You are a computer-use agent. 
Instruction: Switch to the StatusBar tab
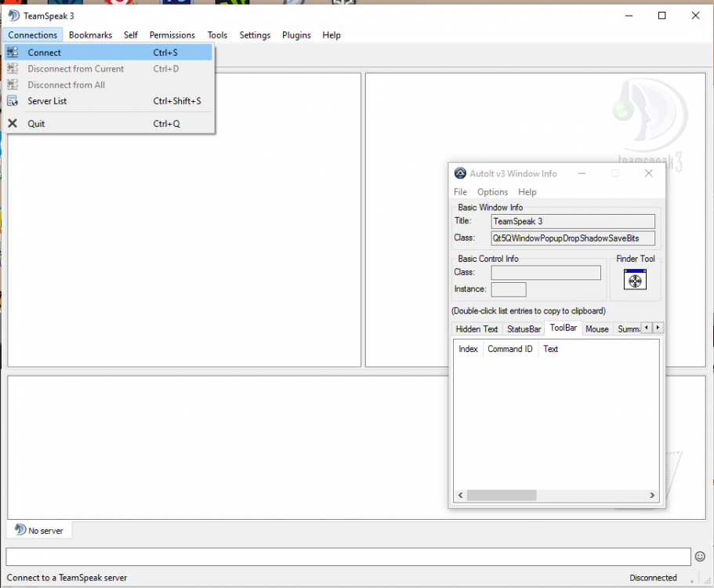tap(524, 328)
